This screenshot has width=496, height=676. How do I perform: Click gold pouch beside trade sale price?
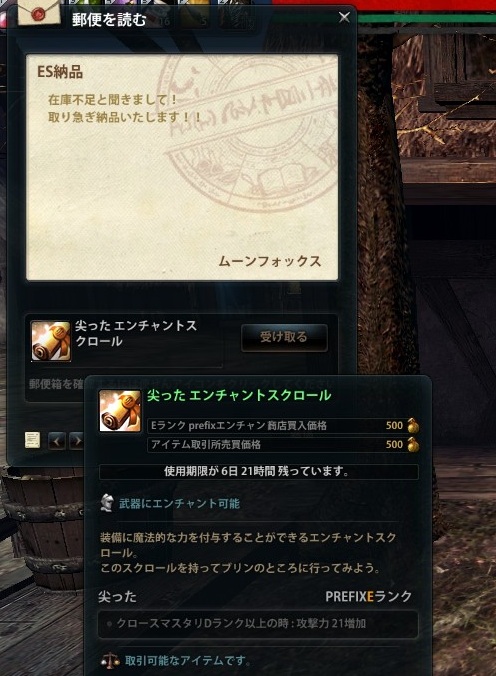(413, 445)
